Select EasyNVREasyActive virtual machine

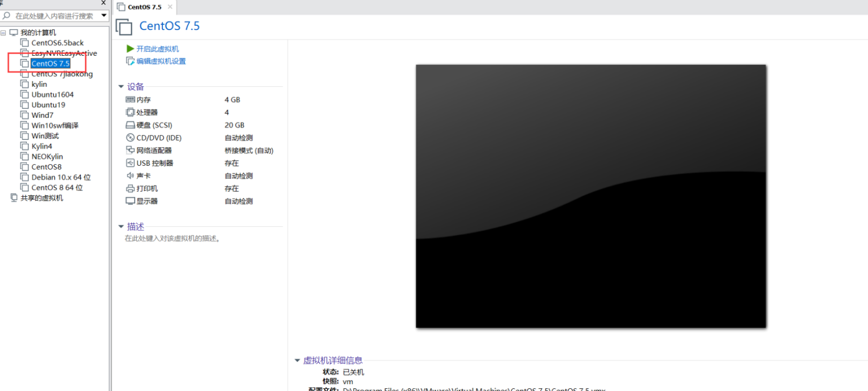coord(64,53)
